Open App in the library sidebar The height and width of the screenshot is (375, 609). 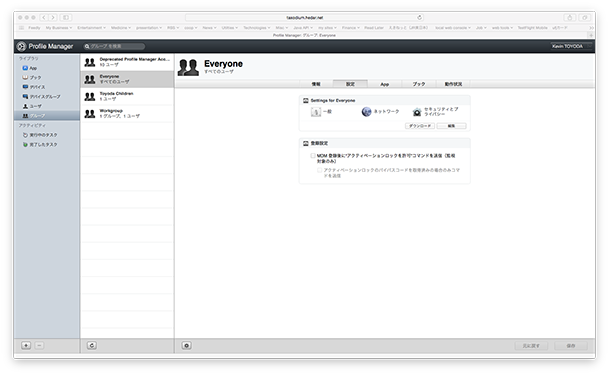point(30,68)
